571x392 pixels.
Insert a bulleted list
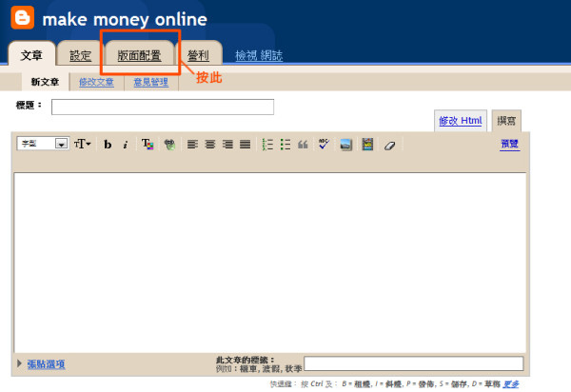coord(285,145)
